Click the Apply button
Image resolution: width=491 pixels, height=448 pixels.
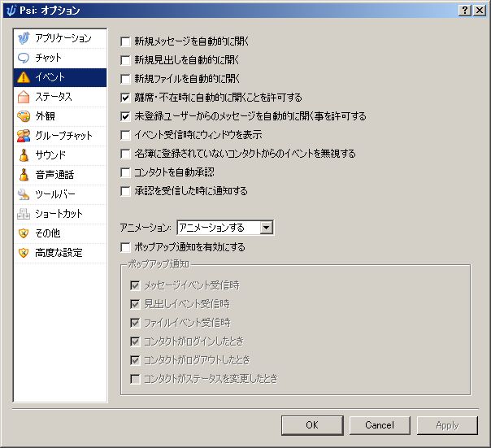point(447,425)
